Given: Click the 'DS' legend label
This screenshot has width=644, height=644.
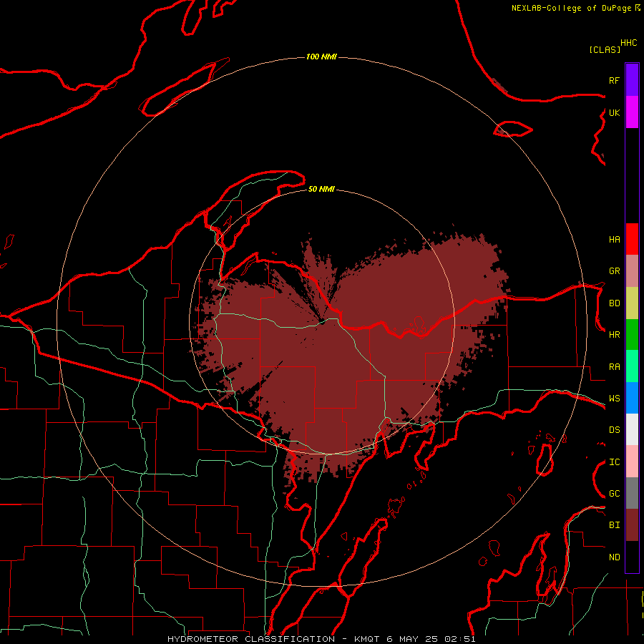Looking at the screenshot, I should tap(614, 430).
